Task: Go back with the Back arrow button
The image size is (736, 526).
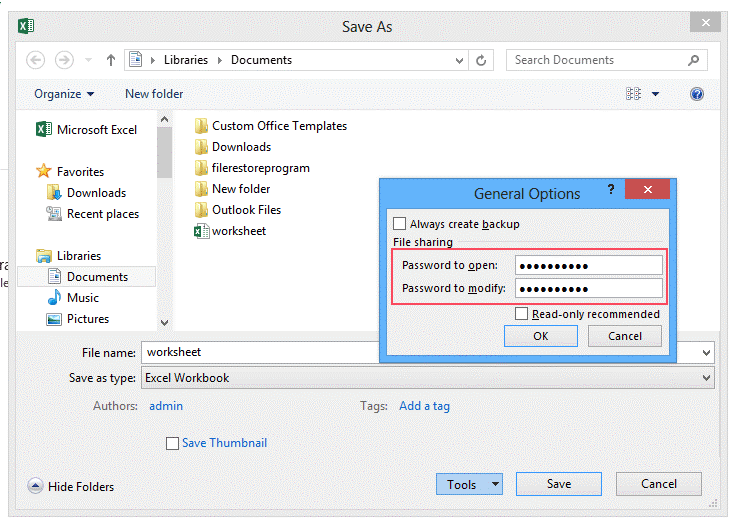Action: pyautogui.click(x=36, y=60)
